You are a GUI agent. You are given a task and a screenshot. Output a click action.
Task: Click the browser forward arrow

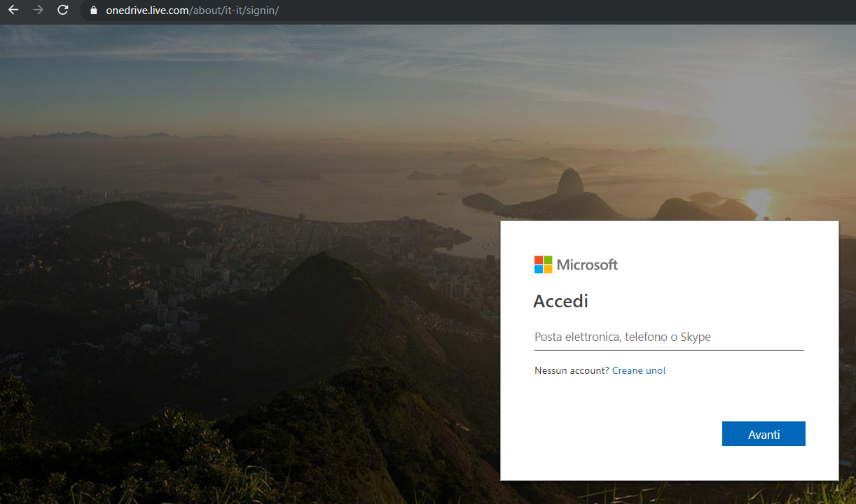(38, 10)
